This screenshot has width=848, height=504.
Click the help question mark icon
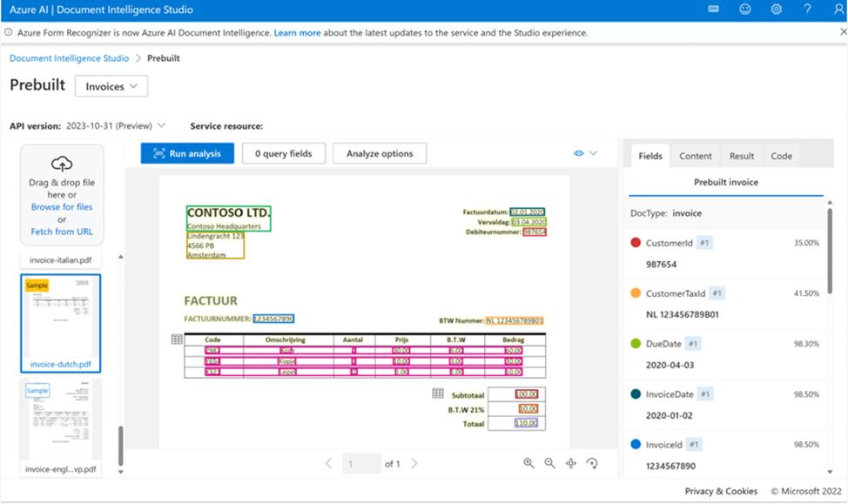[x=807, y=10]
